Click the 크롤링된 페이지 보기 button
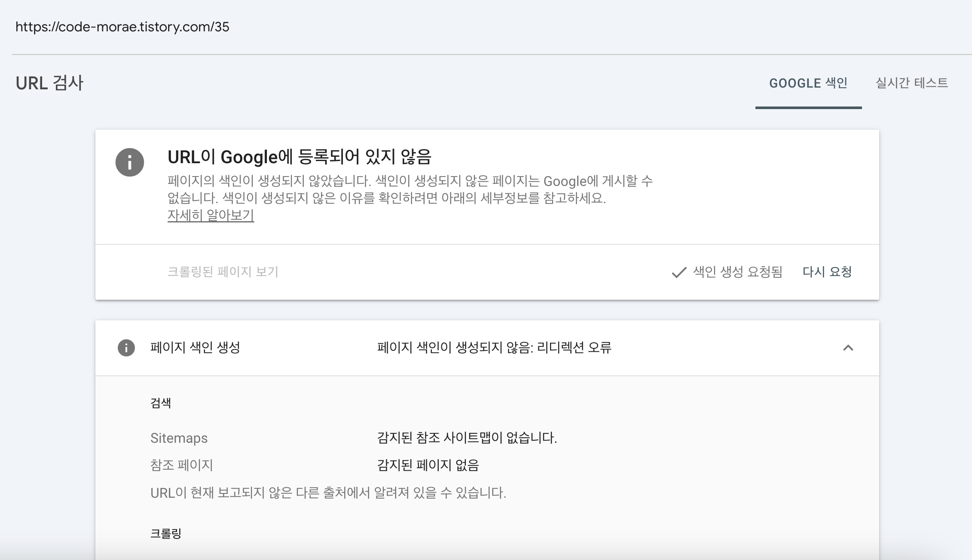 223,272
